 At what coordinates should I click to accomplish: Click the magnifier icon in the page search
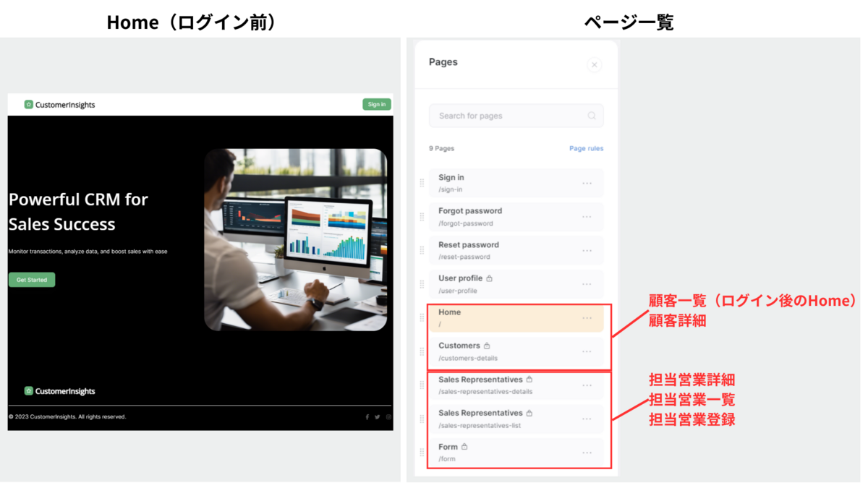point(592,116)
